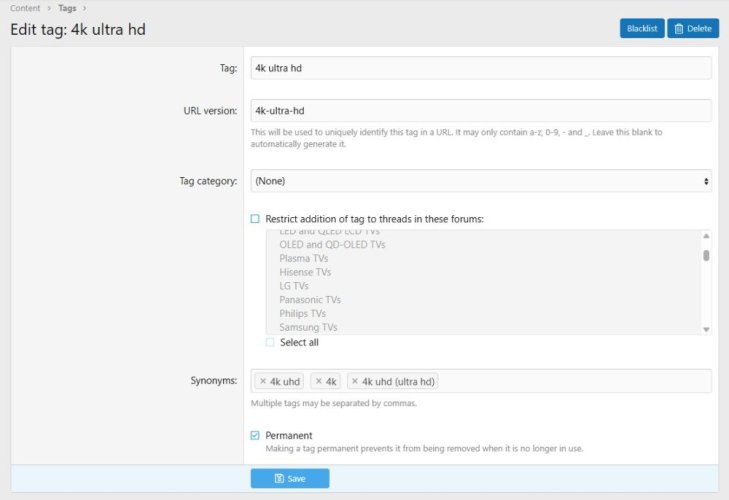Select 'OLED and QD-OLED TVs' in forum list
The height and width of the screenshot is (500, 729).
pyautogui.click(x=332, y=245)
